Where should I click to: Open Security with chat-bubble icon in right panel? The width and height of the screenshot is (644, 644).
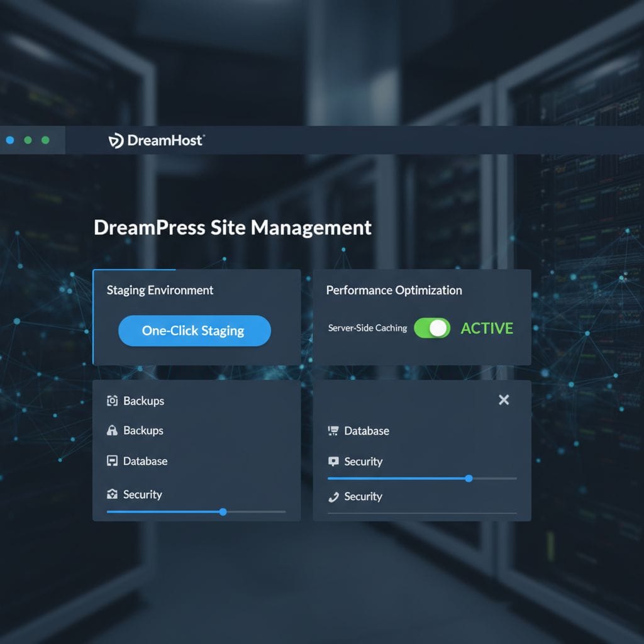pyautogui.click(x=355, y=461)
